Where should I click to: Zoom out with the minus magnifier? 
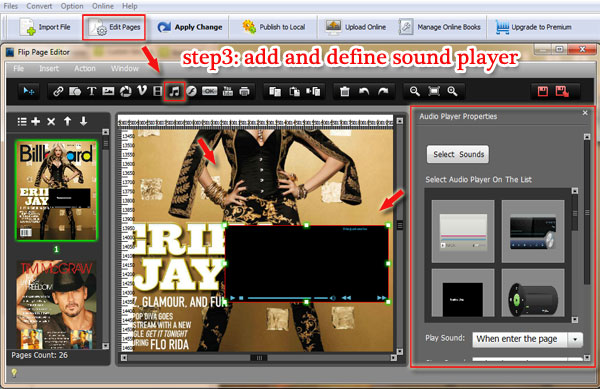coord(414,91)
